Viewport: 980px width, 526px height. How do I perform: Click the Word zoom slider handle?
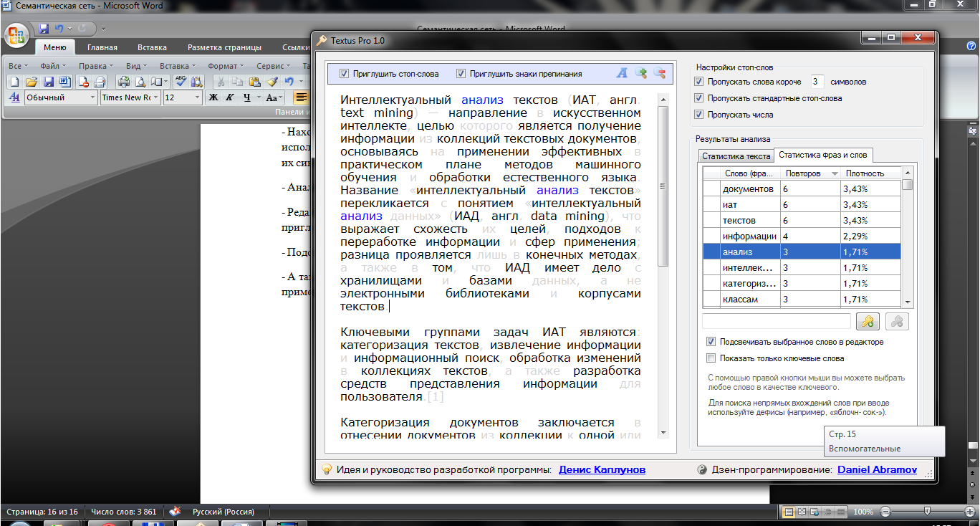coord(928,512)
